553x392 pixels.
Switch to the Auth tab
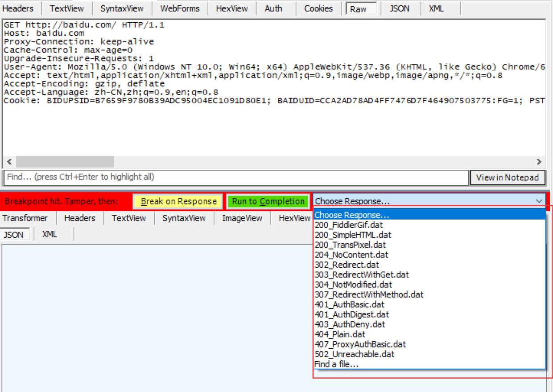(x=273, y=8)
